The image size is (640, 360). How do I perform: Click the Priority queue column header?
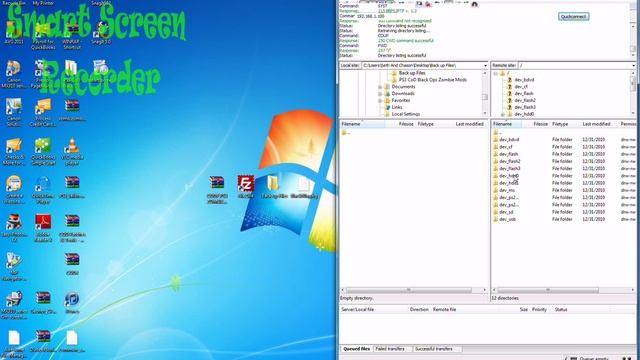(x=539, y=310)
